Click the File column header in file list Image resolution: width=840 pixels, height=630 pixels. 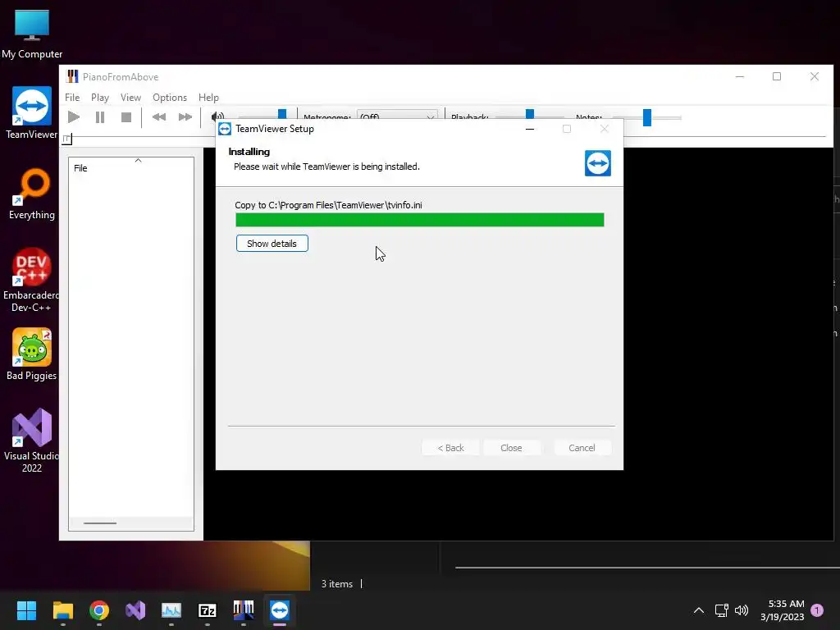pos(131,167)
